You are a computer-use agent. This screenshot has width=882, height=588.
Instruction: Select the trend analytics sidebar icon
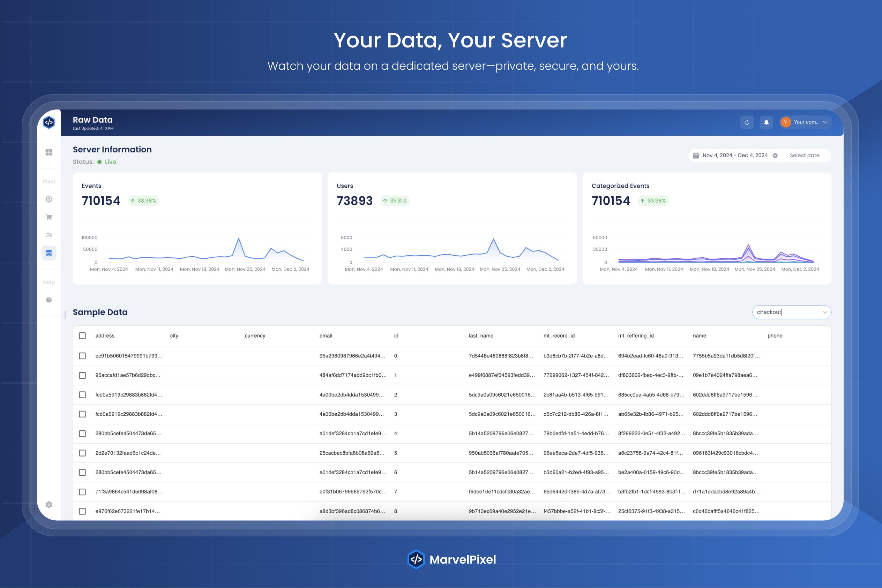(49, 235)
